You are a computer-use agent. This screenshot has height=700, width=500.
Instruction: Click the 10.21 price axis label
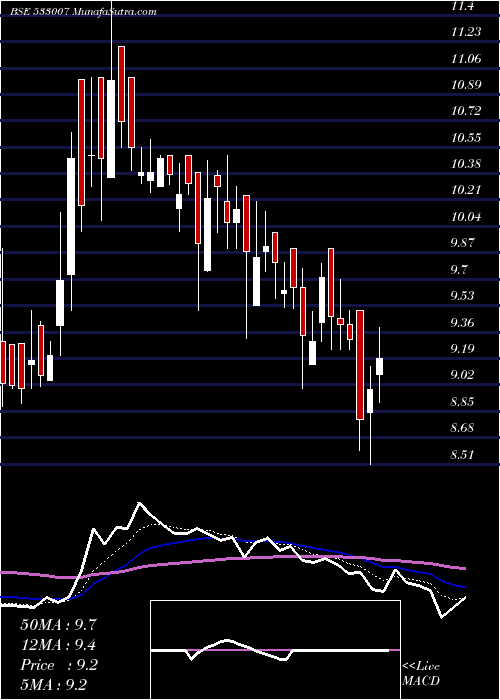466,190
